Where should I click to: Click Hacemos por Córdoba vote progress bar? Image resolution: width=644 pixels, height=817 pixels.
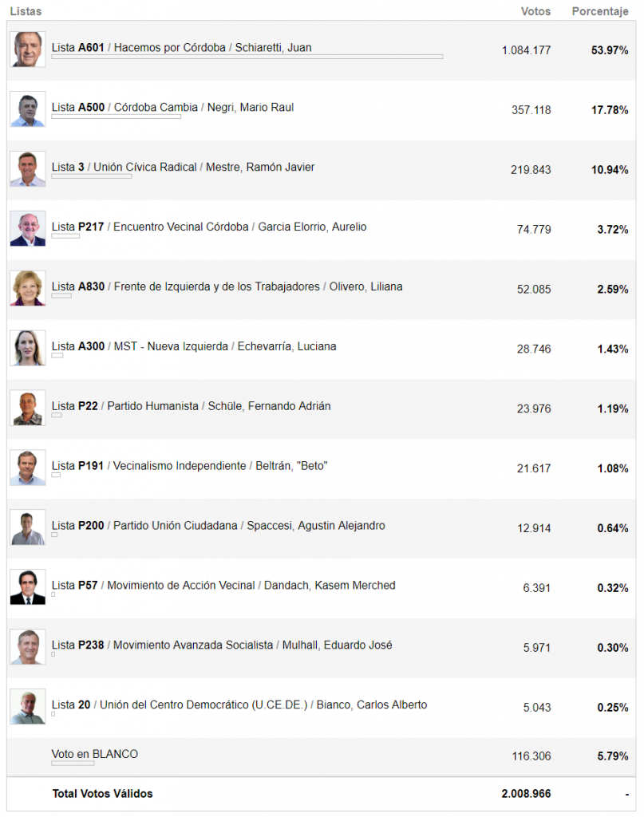[247, 57]
